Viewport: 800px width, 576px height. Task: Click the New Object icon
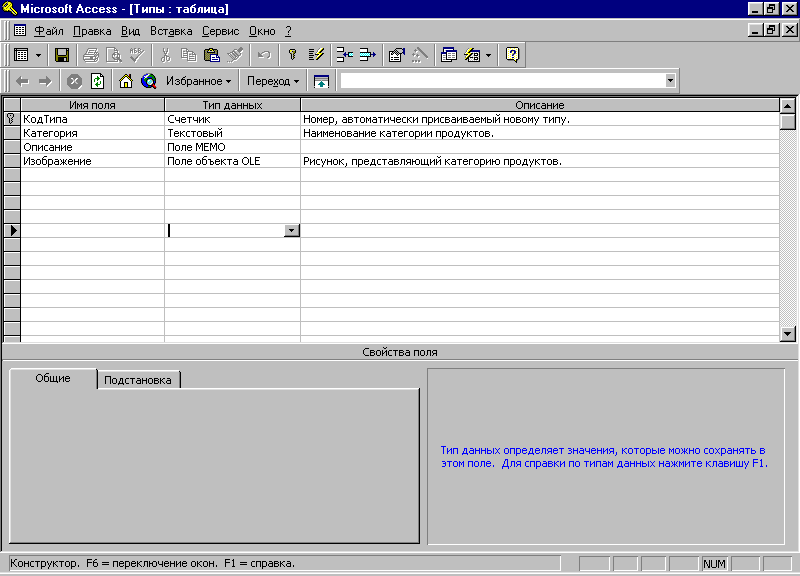coord(472,55)
